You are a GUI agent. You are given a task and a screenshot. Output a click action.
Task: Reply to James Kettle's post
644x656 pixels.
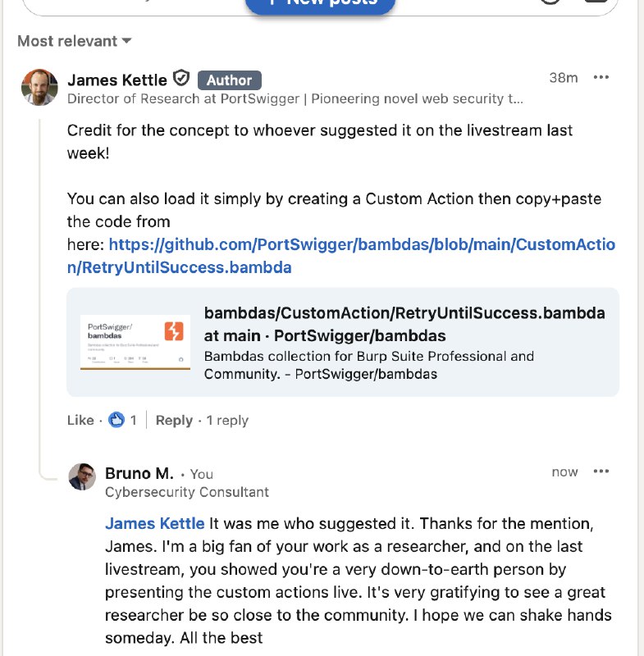click(x=174, y=420)
